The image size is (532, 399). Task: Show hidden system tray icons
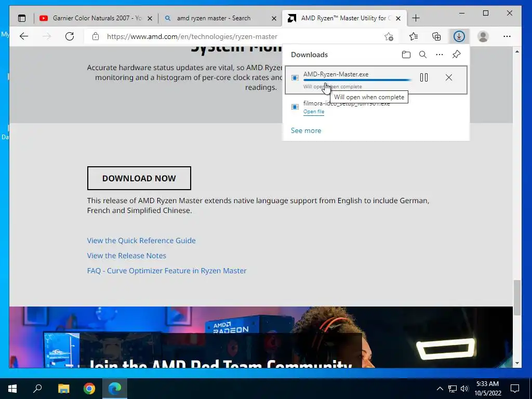coord(440,389)
